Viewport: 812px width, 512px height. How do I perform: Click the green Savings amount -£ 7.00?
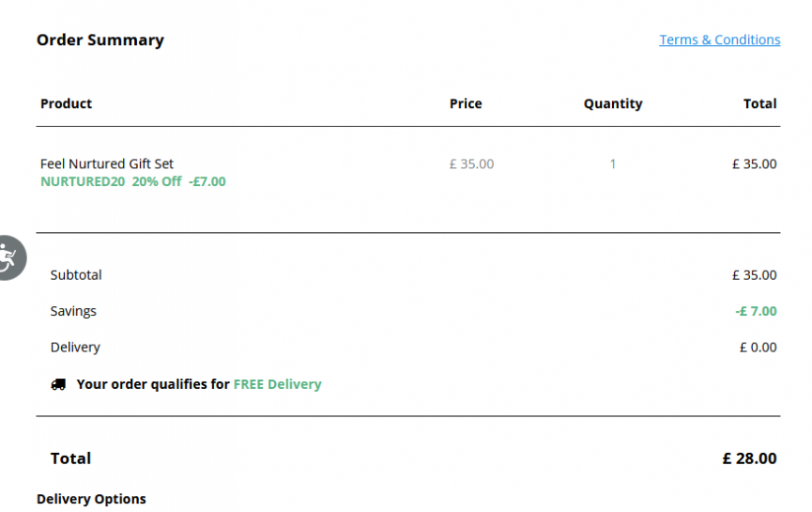(x=756, y=312)
